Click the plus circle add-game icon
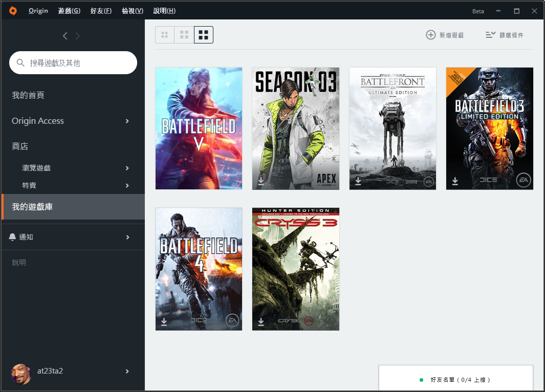The width and height of the screenshot is (545, 392). point(431,35)
